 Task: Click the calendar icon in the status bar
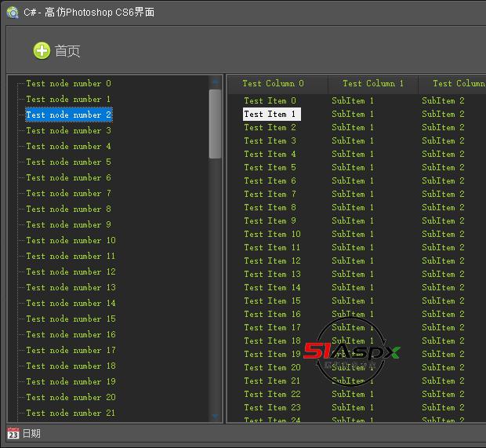point(13,433)
